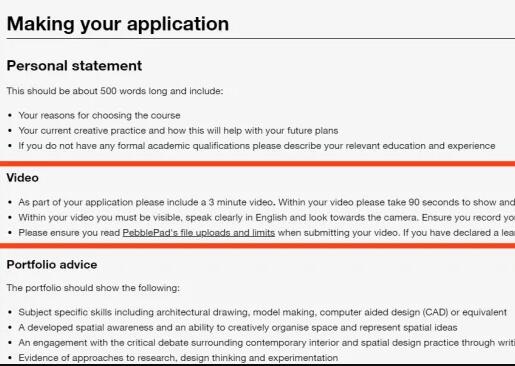Image resolution: width=515 pixels, height=366 pixels.
Task: Click the Video section heading
Action: [22, 178]
